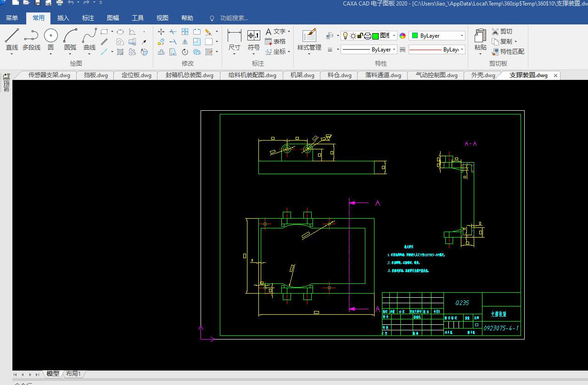Viewport: 588px width, 385px height.
Task: Click the save icon in quick access
Action: [37, 3]
